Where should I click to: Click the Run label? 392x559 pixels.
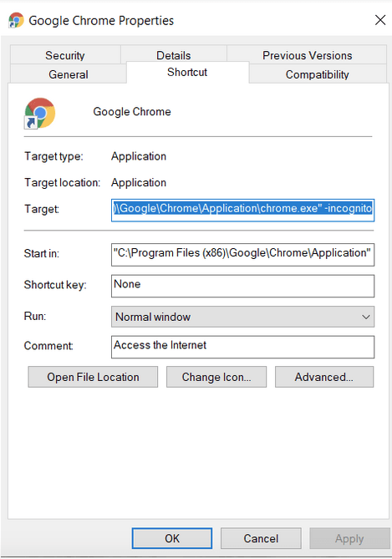[35, 316]
